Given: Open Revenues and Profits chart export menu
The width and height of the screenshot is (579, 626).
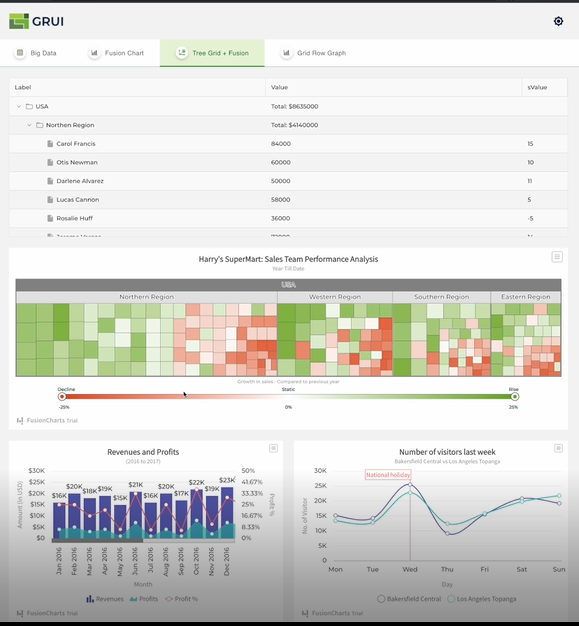Looking at the screenshot, I should [x=273, y=448].
